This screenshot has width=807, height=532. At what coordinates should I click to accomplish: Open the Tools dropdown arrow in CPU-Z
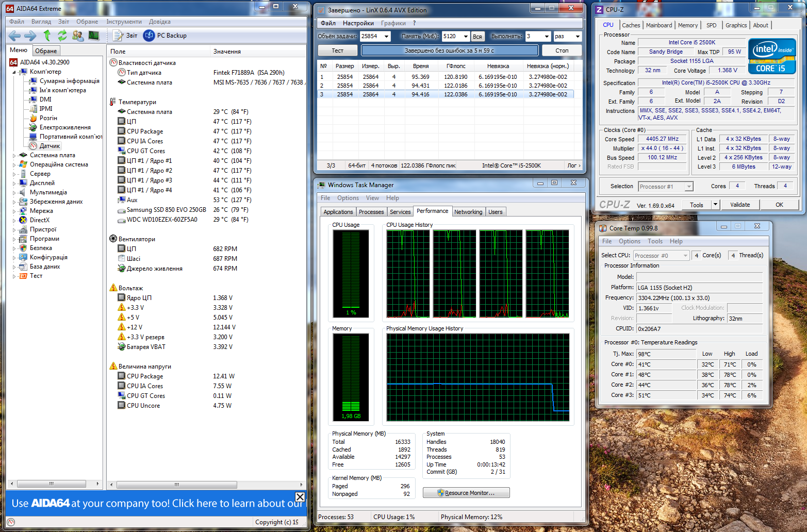click(x=715, y=205)
